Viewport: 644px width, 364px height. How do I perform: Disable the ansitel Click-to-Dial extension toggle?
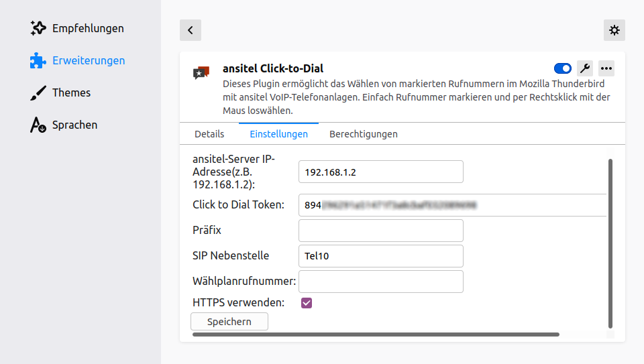[562, 68]
